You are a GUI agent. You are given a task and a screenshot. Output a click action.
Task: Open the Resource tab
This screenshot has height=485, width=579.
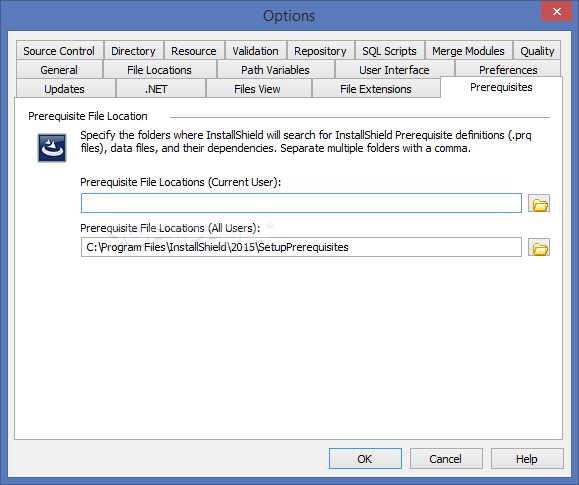point(194,51)
